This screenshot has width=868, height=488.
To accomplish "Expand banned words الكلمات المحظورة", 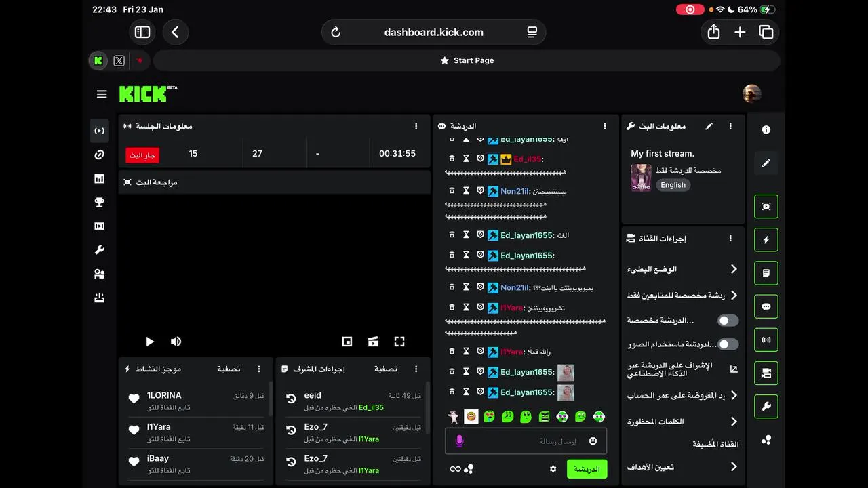I will click(x=683, y=422).
